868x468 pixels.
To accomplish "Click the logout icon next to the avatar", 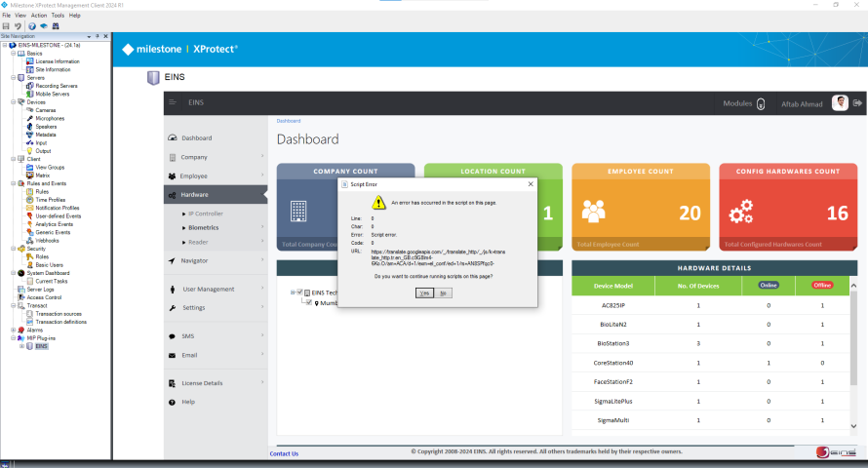I will click(x=858, y=102).
